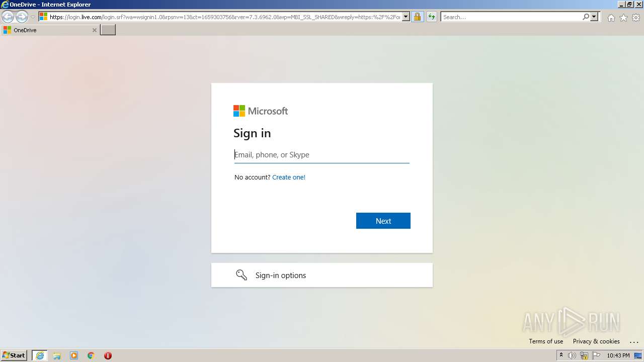This screenshot has height=362, width=644.
Task: Launch Google Chrome from the taskbar
Action: pos(91,355)
